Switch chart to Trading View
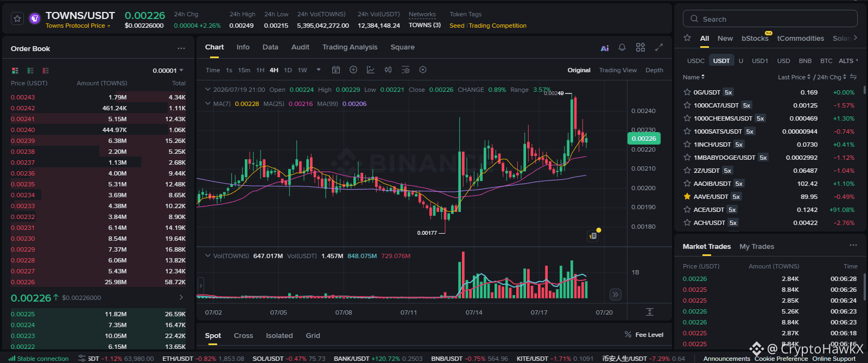Image resolution: width=868 pixels, height=363 pixels. [618, 70]
